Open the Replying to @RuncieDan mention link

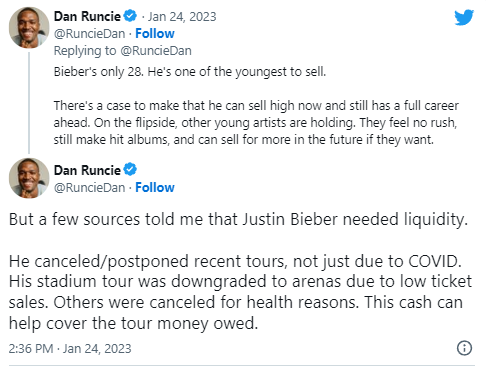tap(156, 51)
